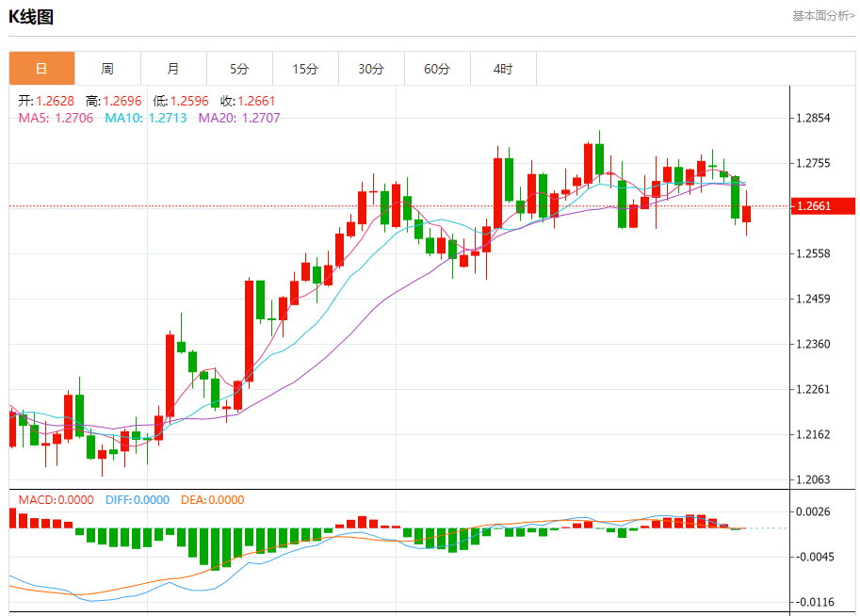Switch to the 周 weekly tab
Screen dimensions: 860x616
point(107,69)
